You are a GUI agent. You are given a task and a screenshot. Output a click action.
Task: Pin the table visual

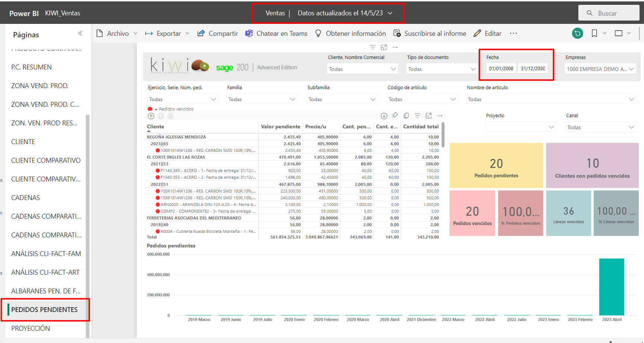tap(395, 115)
